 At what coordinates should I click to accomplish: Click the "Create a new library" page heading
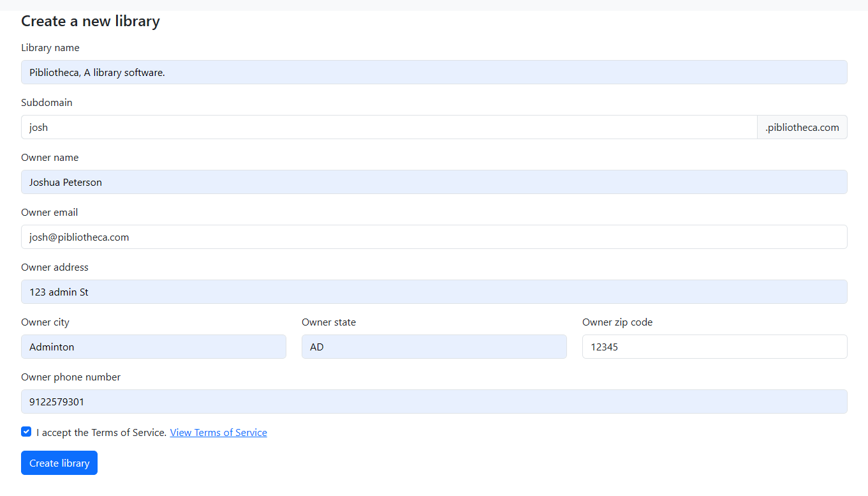point(90,21)
